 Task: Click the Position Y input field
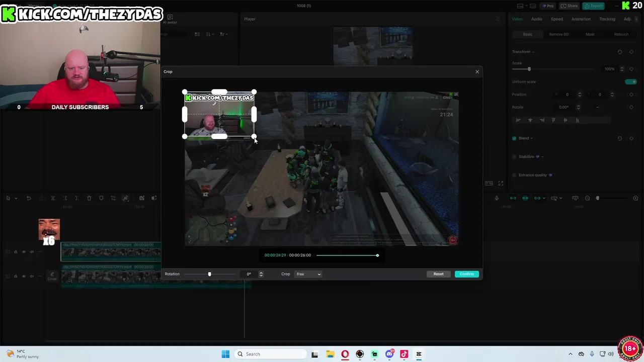600,95
